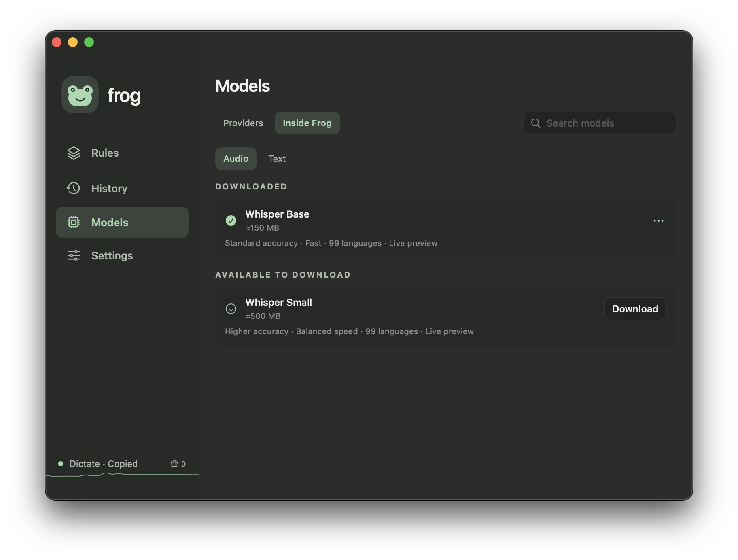Click the Models chip icon in sidebar
Image resolution: width=738 pixels, height=560 pixels.
pos(74,222)
